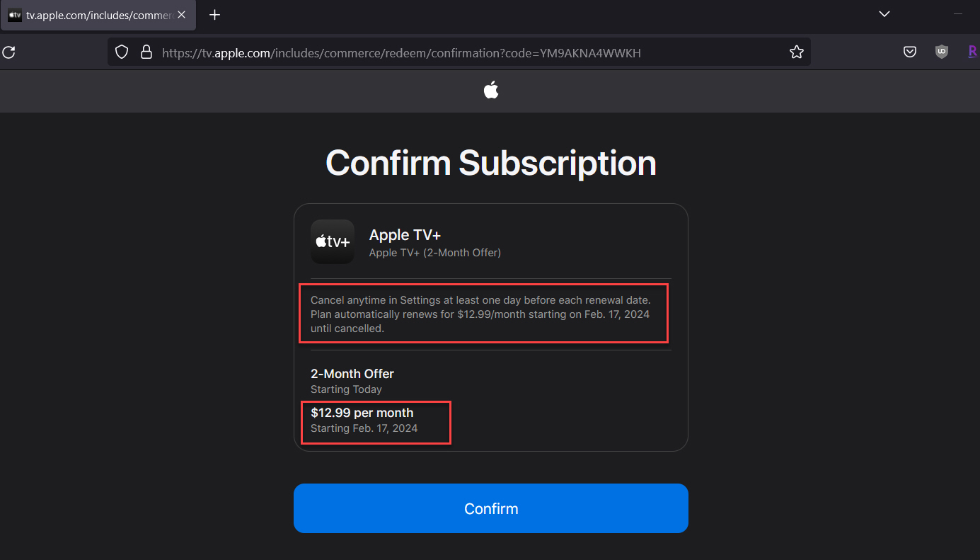Save page to Pocket

(x=910, y=52)
